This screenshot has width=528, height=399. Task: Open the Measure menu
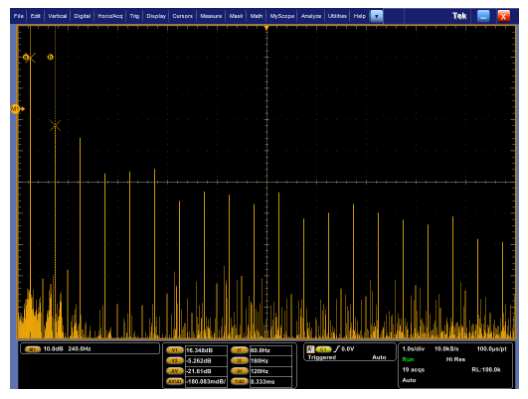coord(211,16)
